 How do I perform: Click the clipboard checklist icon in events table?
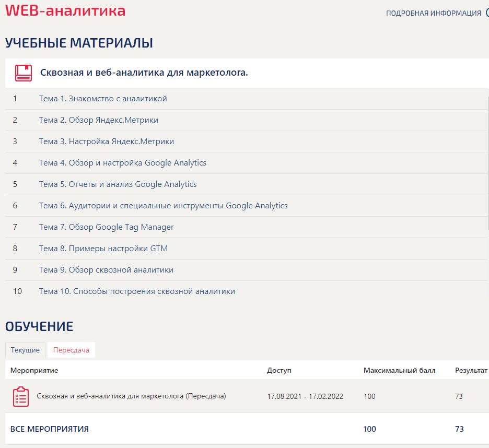click(x=21, y=396)
